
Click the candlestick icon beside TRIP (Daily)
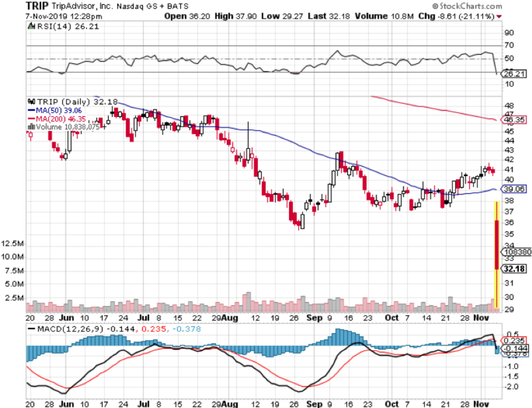pos(32,102)
